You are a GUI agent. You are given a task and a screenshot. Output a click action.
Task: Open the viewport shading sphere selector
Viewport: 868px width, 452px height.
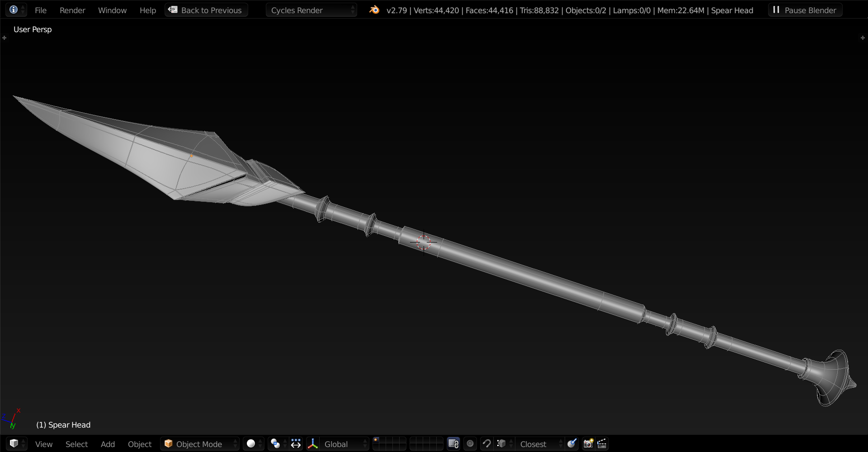coord(253,444)
